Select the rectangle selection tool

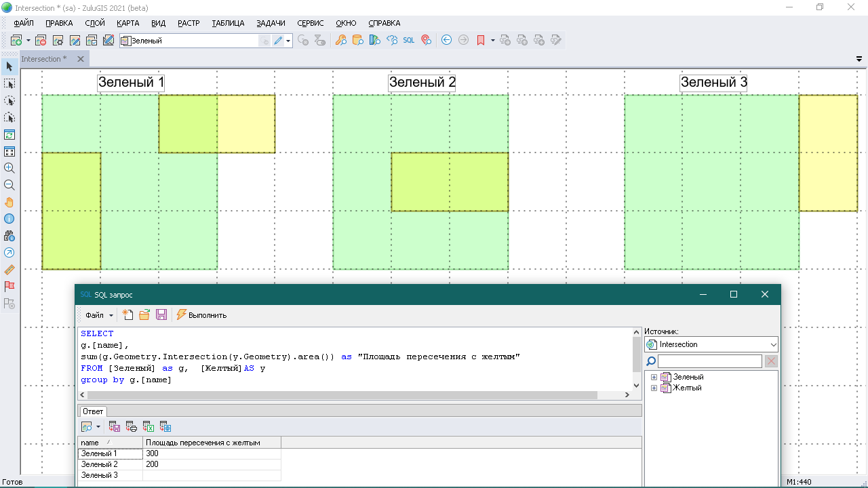click(9, 83)
